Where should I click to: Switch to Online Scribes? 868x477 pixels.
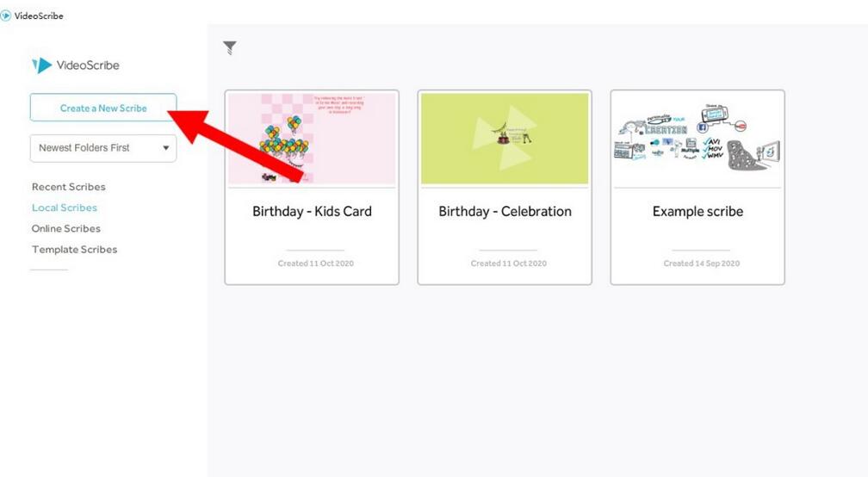pyautogui.click(x=65, y=228)
